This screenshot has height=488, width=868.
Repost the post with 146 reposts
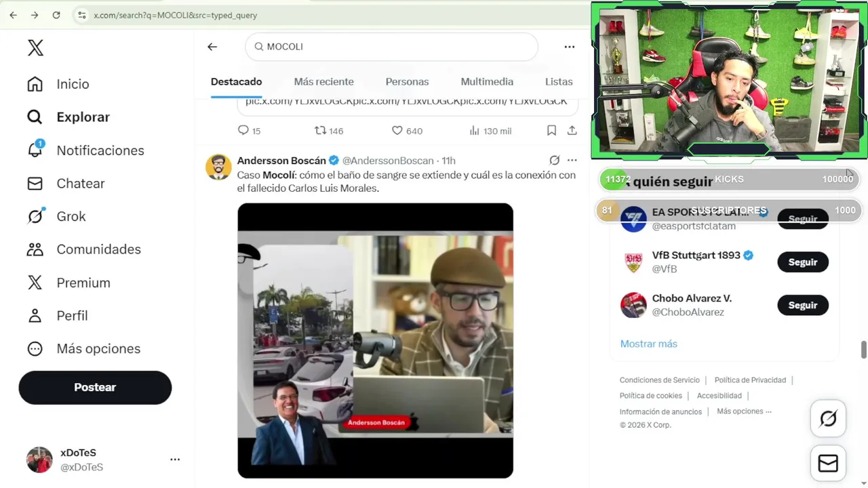tap(329, 131)
